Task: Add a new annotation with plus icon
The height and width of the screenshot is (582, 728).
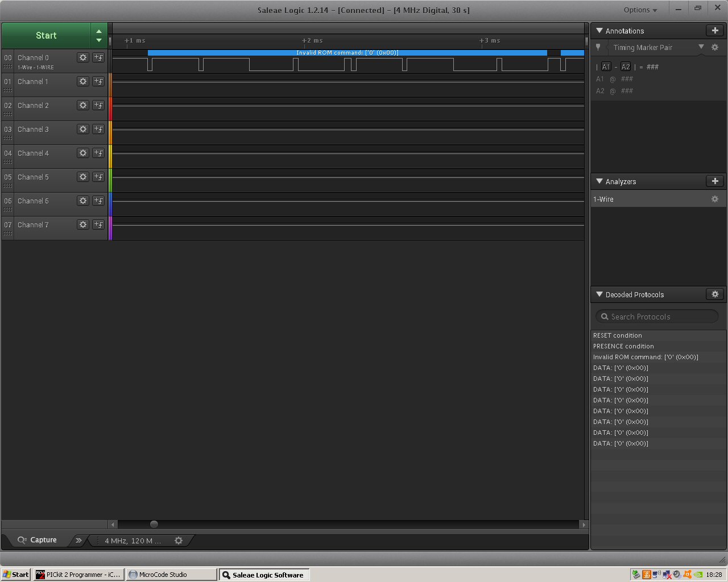Action: tap(715, 31)
